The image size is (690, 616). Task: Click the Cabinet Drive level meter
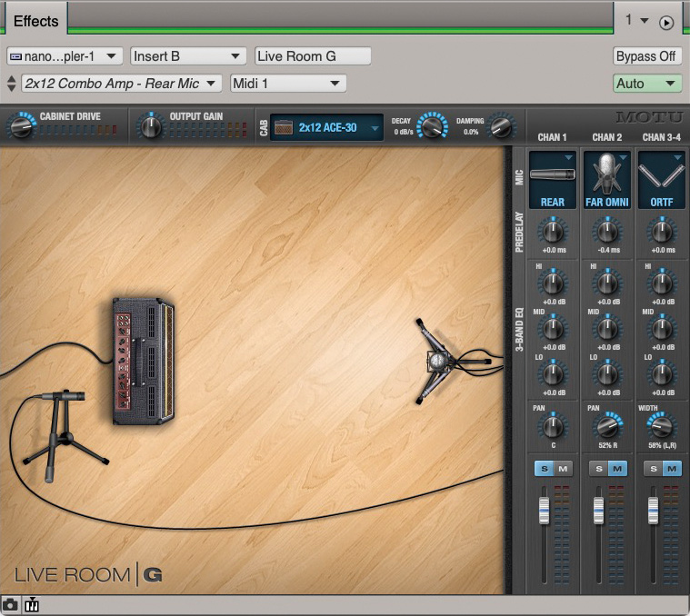[78, 130]
